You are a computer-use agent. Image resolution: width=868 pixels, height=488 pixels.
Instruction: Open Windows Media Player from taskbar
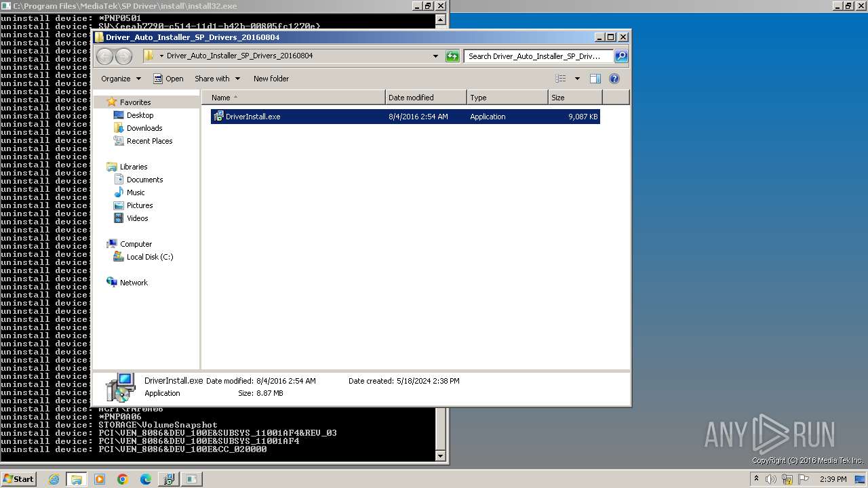pyautogui.click(x=100, y=479)
